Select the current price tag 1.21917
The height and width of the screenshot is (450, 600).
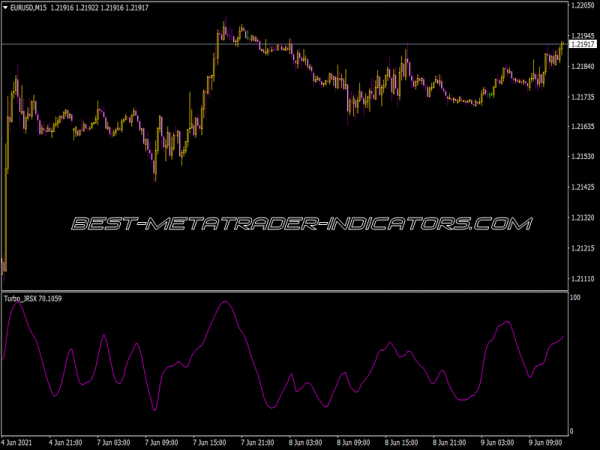(x=583, y=44)
